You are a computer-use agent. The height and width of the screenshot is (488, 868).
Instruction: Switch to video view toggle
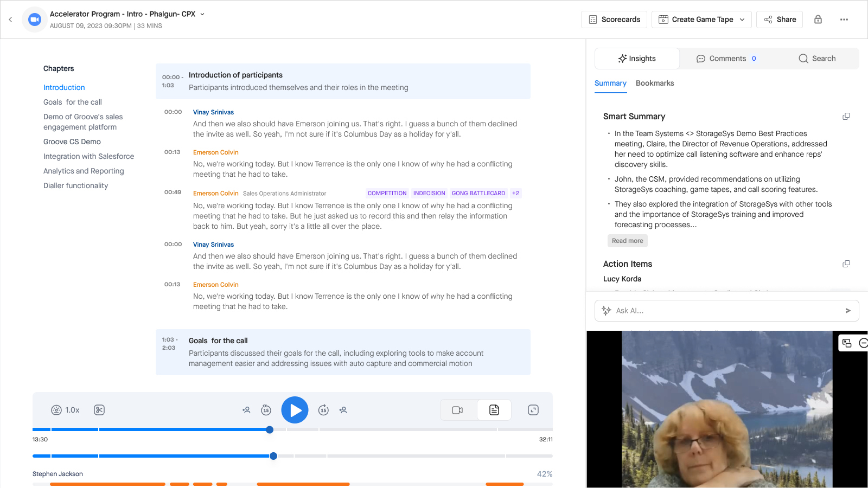click(x=458, y=410)
